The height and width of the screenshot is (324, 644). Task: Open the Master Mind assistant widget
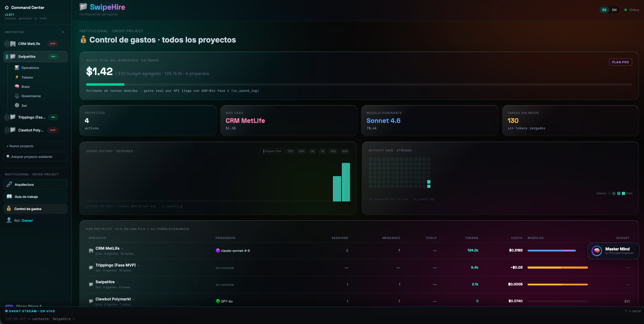point(613,251)
